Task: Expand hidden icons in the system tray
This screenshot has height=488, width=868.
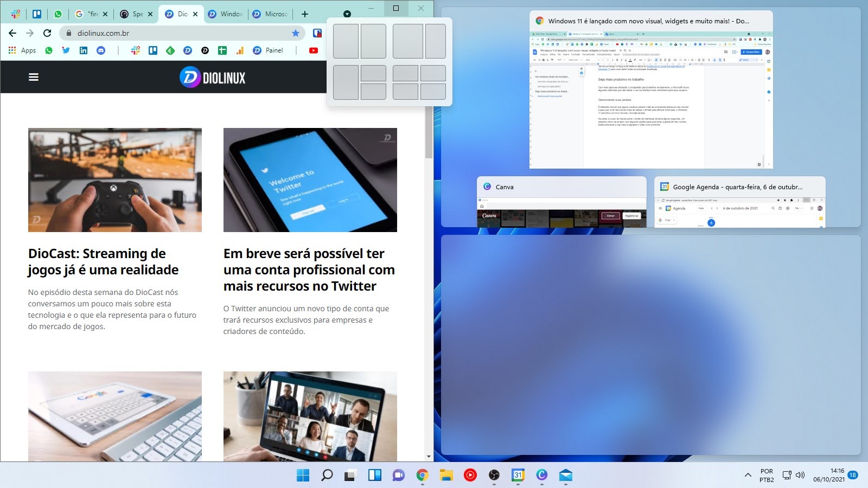Action: [747, 476]
